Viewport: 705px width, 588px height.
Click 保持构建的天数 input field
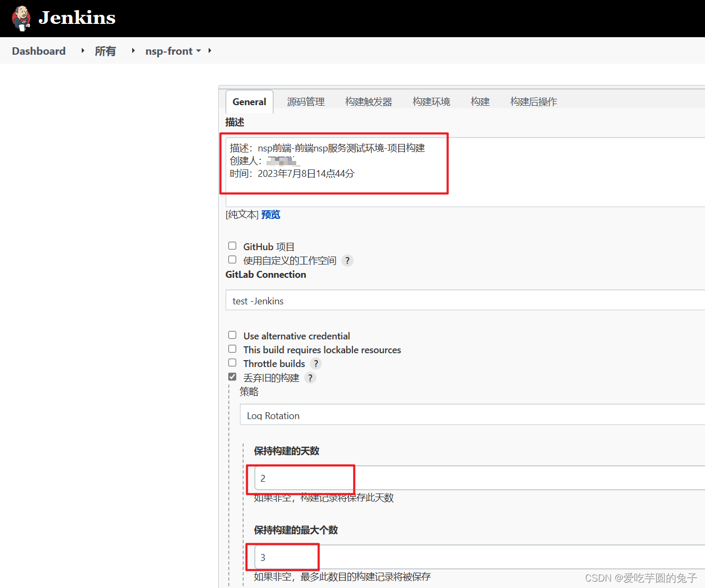tap(479, 478)
